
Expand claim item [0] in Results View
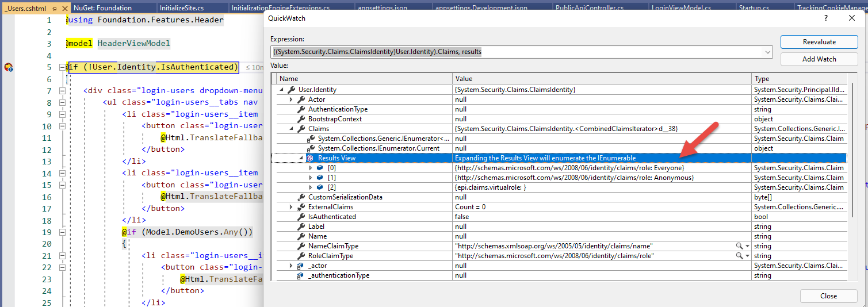[x=311, y=168]
